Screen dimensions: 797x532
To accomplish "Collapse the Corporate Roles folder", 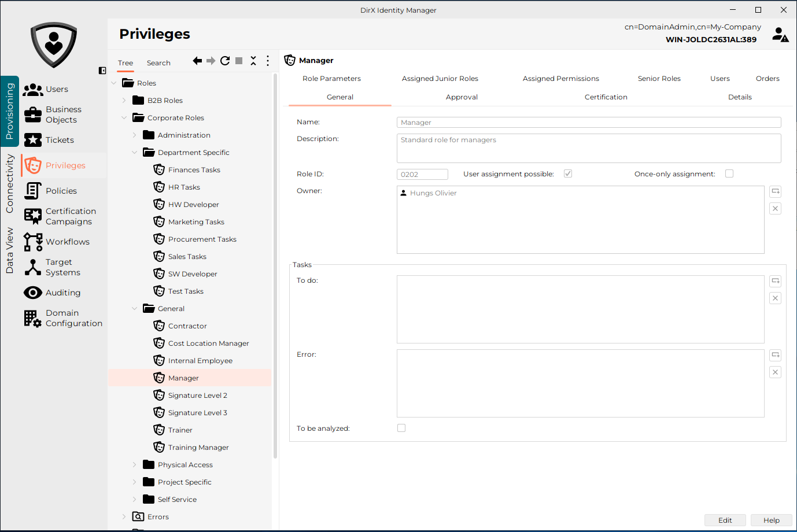I will pos(124,118).
